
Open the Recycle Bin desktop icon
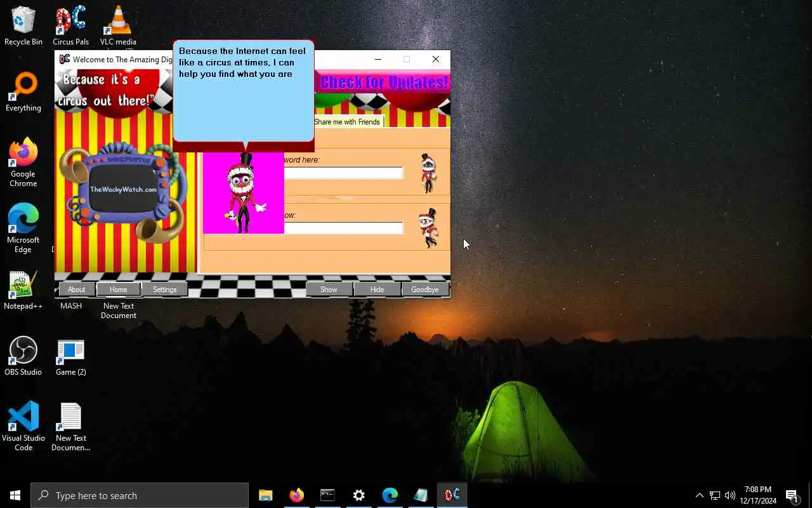pos(23,25)
